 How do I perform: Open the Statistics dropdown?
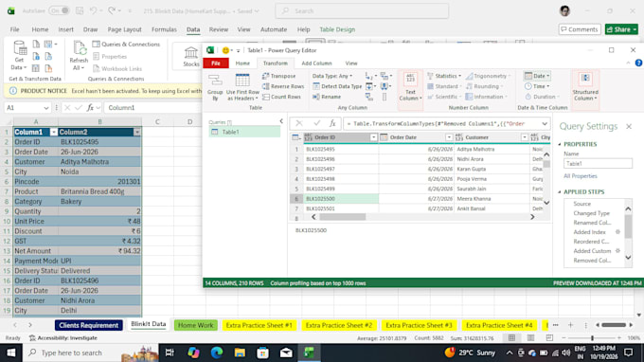pyautogui.click(x=444, y=76)
